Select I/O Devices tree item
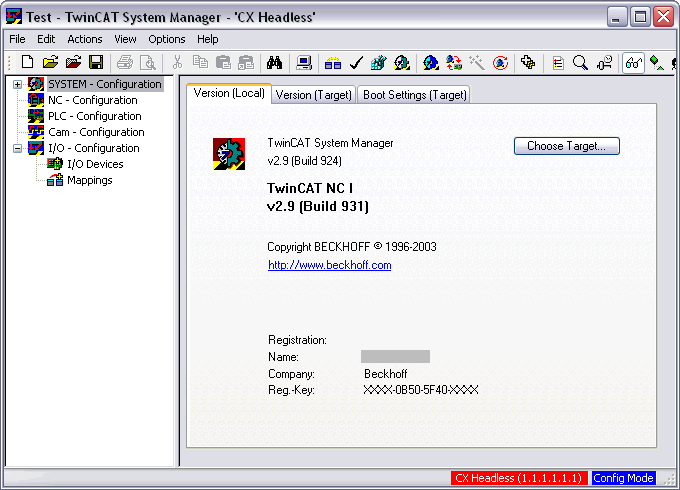The height and width of the screenshot is (490, 680). tap(95, 164)
